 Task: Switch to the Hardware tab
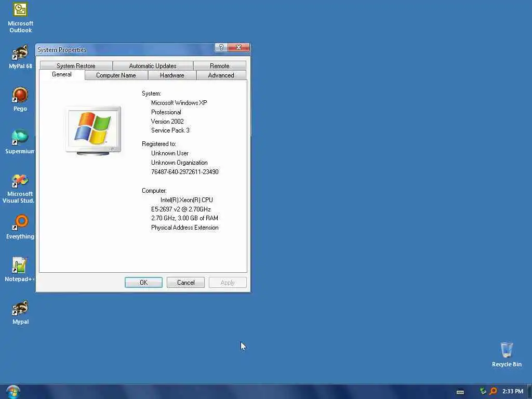click(x=172, y=75)
